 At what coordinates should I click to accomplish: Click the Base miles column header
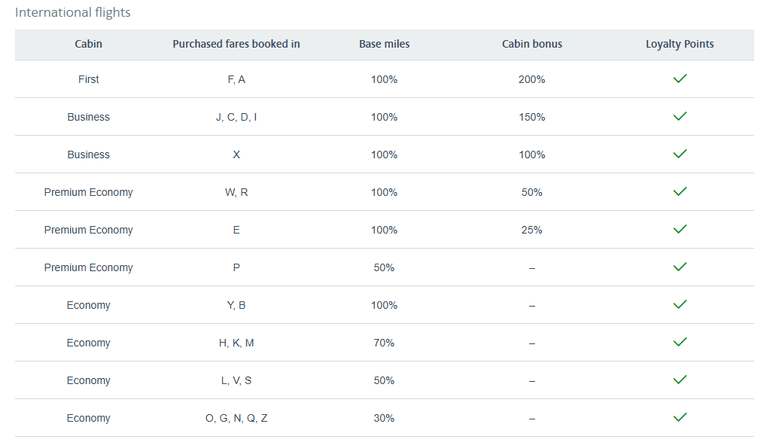tap(384, 44)
